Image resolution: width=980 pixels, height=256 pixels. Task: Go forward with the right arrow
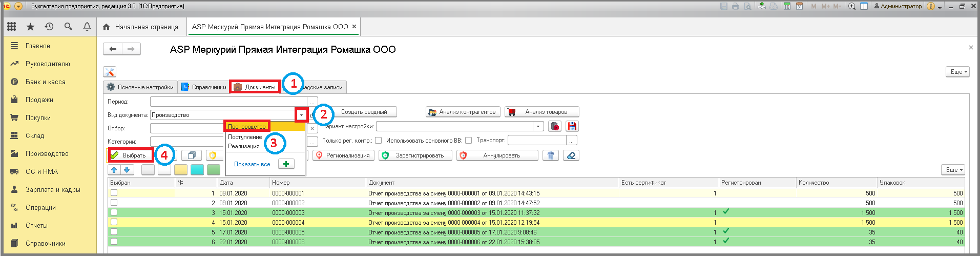(131, 49)
